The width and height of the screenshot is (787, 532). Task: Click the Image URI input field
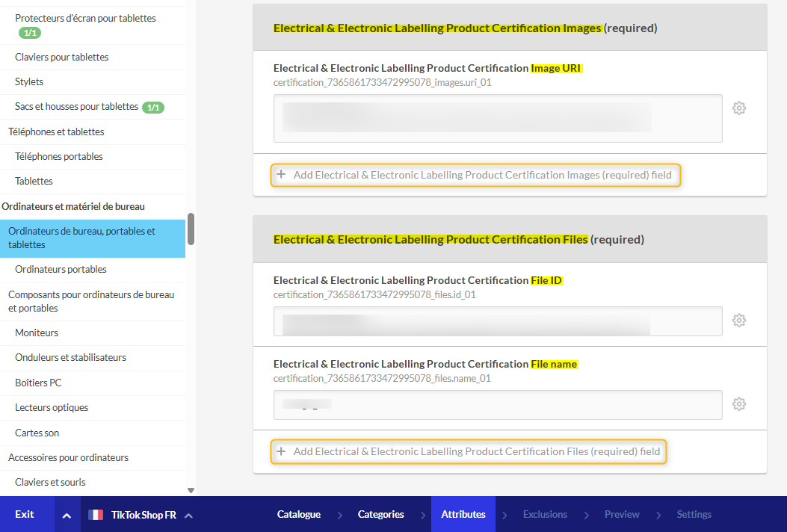497,118
